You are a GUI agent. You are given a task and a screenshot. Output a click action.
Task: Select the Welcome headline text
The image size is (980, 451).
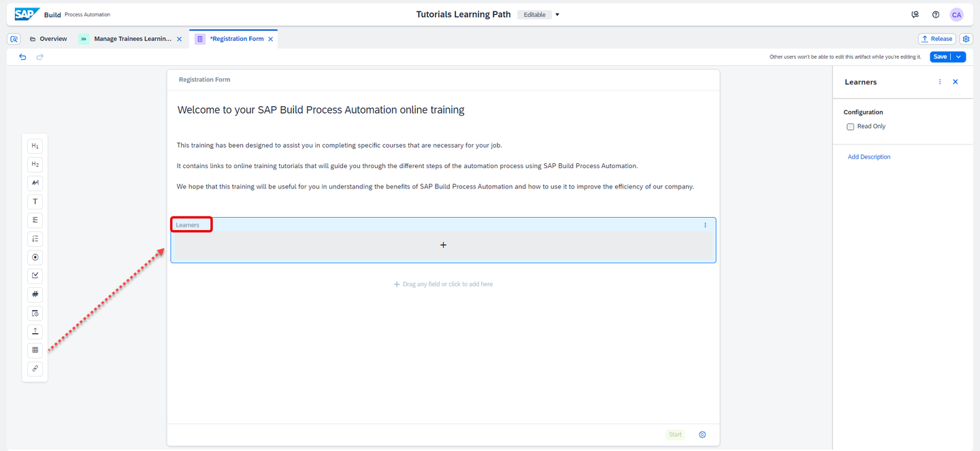[x=321, y=110]
